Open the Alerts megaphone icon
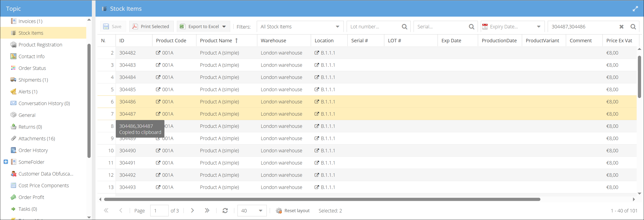This screenshot has width=644, height=220. tap(13, 91)
